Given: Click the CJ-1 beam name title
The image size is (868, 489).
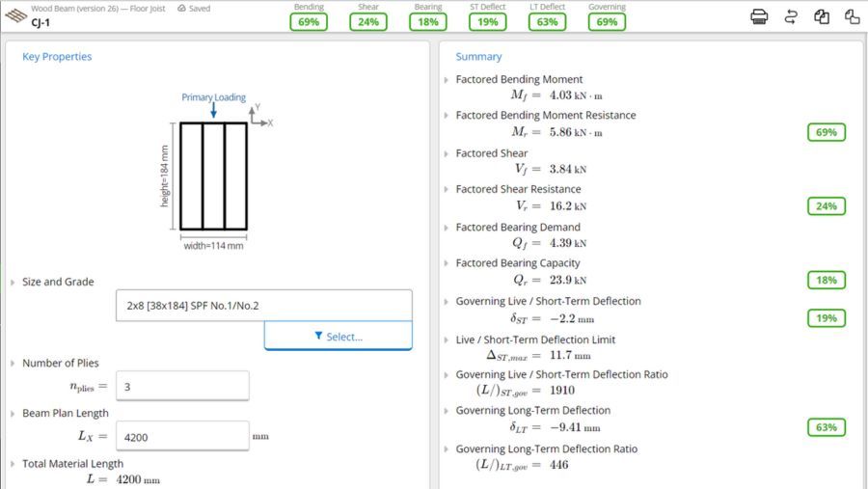Looking at the screenshot, I should point(41,23).
